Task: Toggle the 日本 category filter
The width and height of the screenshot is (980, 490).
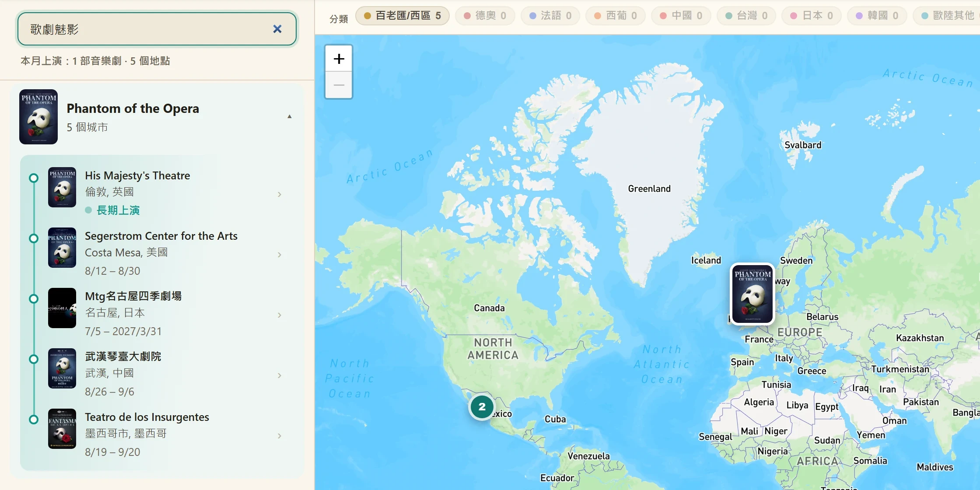Action: [x=812, y=16]
